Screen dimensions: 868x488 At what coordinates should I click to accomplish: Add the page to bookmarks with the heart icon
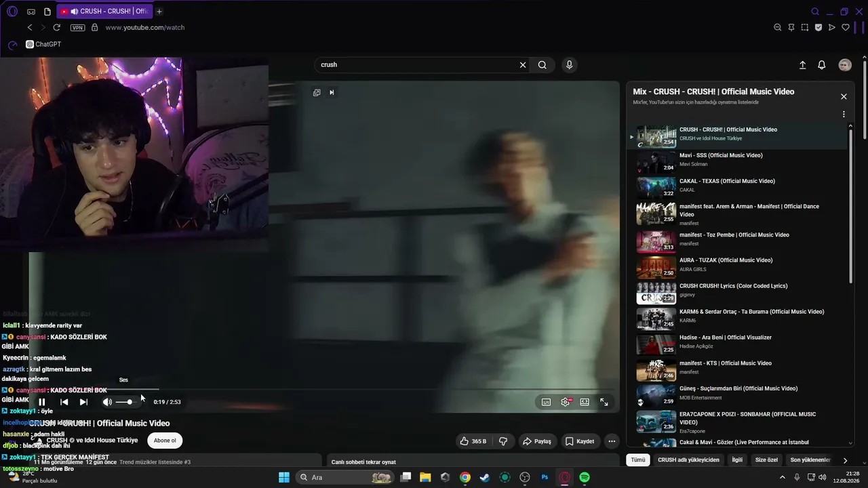coord(846,28)
